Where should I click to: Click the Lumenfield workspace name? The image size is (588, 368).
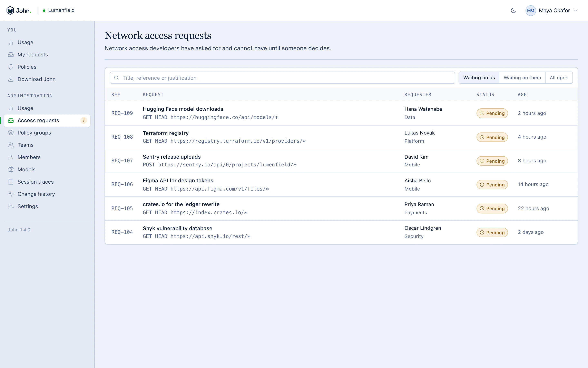coord(61,10)
